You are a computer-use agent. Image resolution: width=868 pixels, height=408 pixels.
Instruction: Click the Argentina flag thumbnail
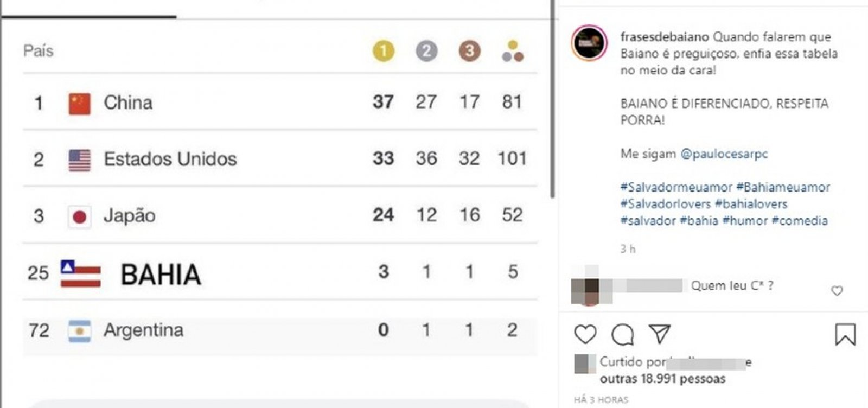point(80,331)
